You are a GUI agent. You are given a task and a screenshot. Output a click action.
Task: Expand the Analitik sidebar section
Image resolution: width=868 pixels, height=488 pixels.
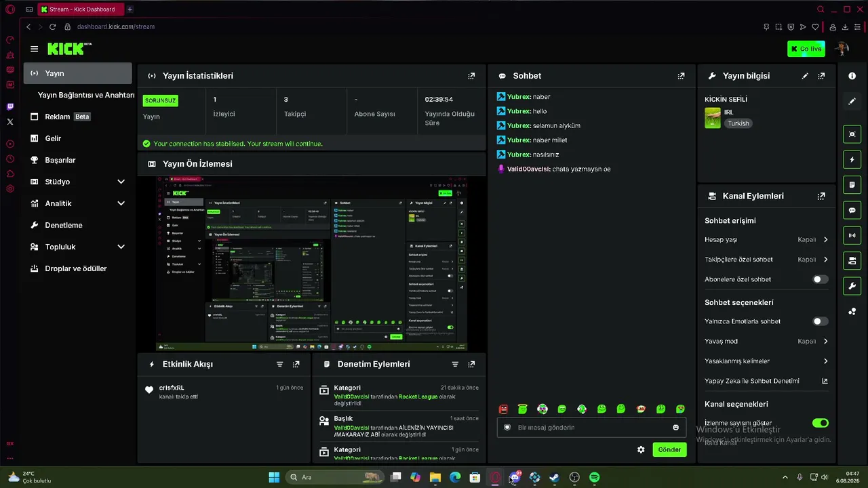click(121, 203)
